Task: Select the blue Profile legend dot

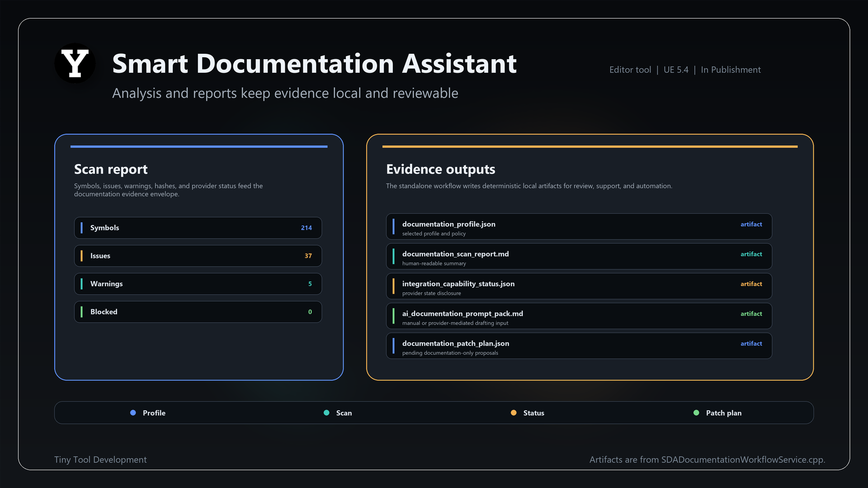Action: [x=133, y=413]
